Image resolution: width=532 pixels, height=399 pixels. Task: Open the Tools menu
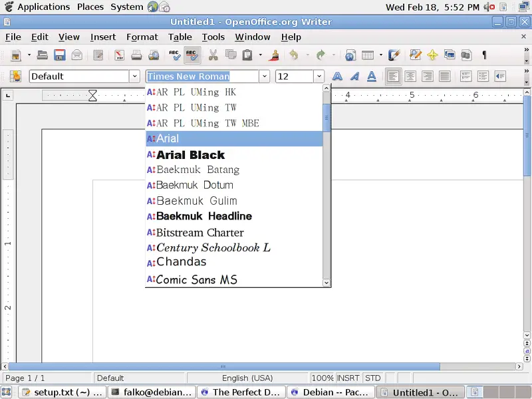[x=213, y=37]
